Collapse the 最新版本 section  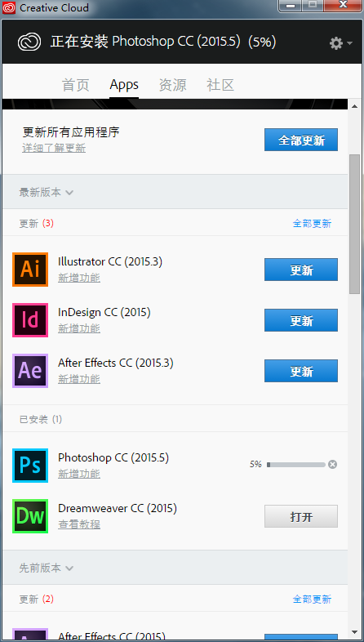(x=47, y=192)
